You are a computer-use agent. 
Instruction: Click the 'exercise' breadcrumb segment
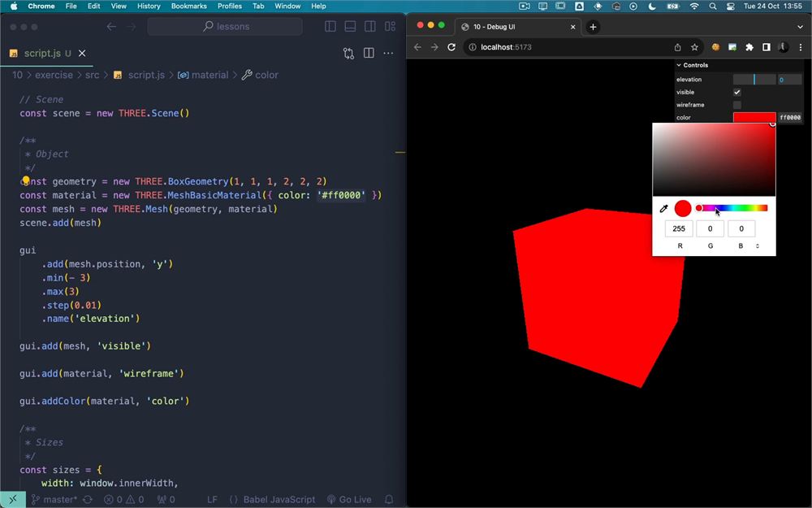click(54, 75)
